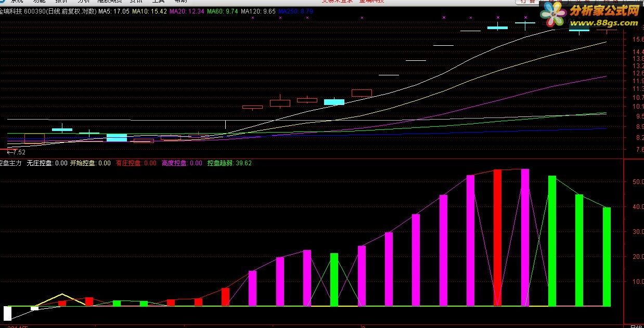
Task: Select the MA10: 15.42 indicator label
Action: click(149, 11)
